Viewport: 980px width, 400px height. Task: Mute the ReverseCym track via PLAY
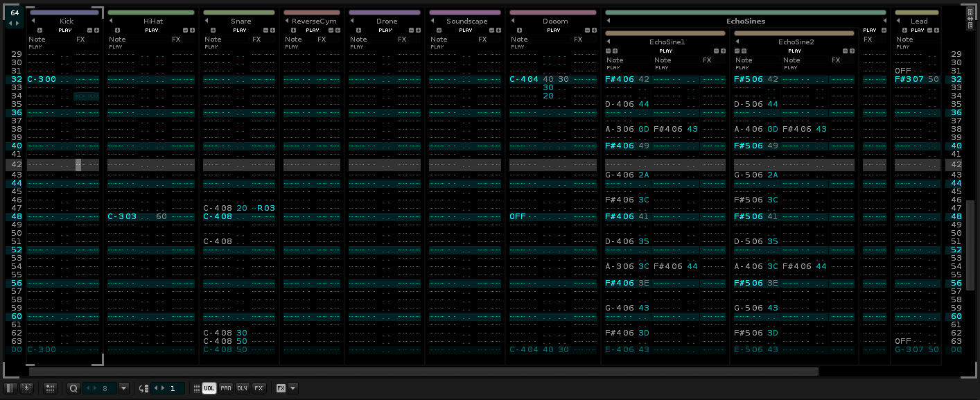point(313,31)
